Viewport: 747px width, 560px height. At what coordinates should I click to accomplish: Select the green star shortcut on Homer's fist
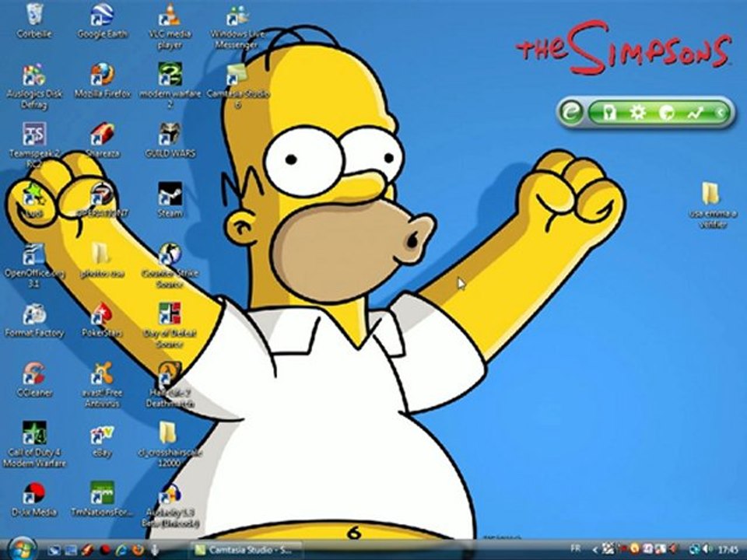click(x=33, y=200)
